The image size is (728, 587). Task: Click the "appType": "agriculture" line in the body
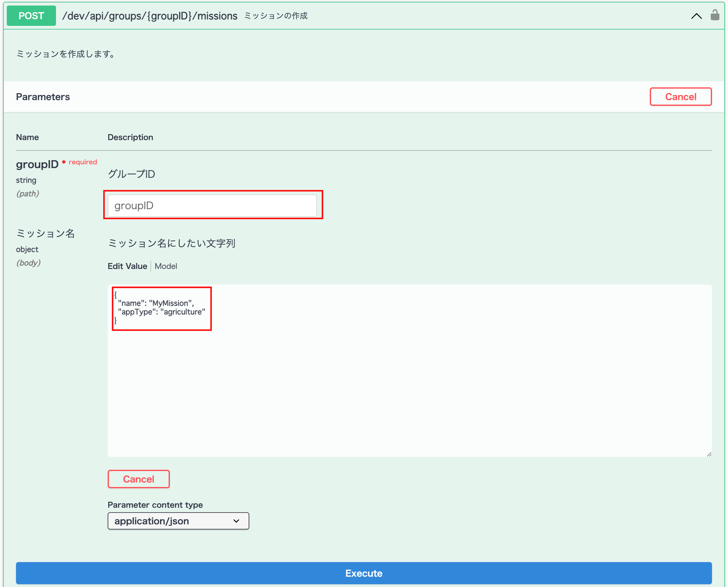pyautogui.click(x=161, y=312)
